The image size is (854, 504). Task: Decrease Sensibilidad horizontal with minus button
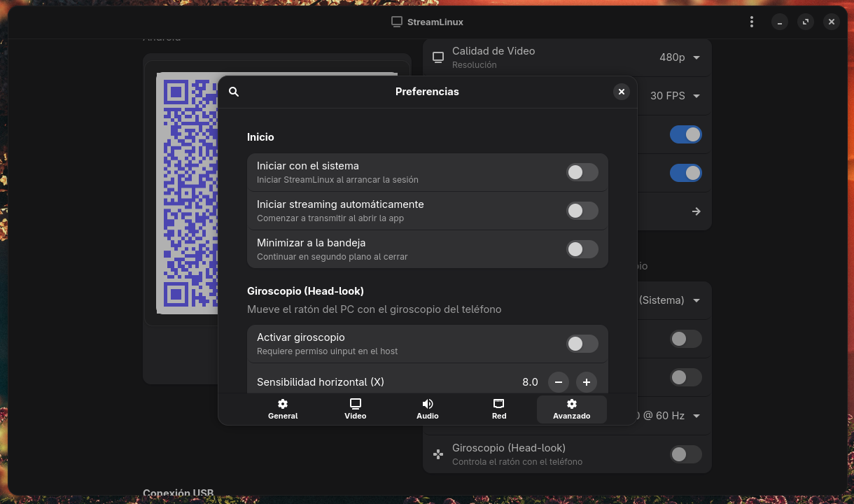pos(559,382)
